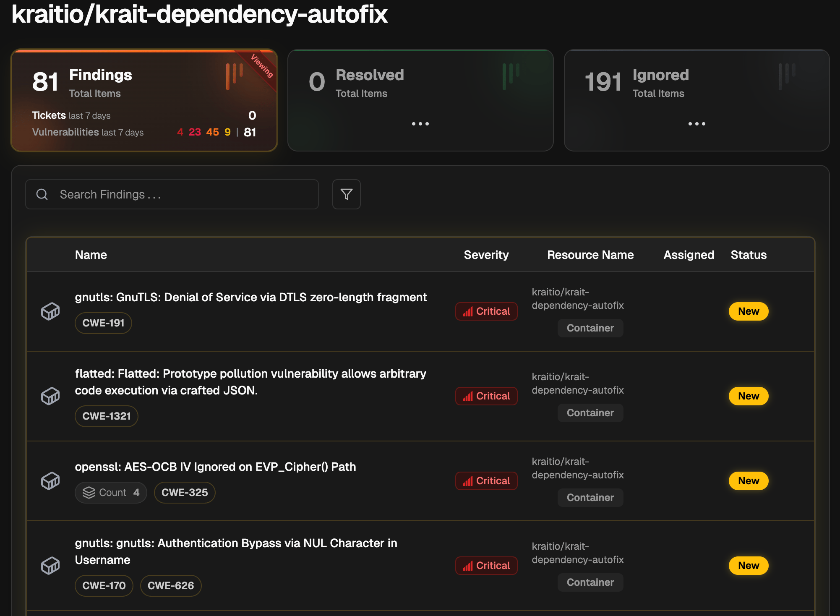
Task: Click low count 9 in Vulnerabilities
Action: click(x=227, y=132)
